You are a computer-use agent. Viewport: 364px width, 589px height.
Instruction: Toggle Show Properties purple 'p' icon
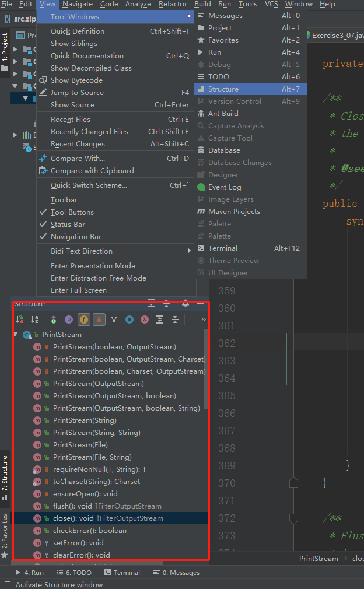[x=69, y=320]
